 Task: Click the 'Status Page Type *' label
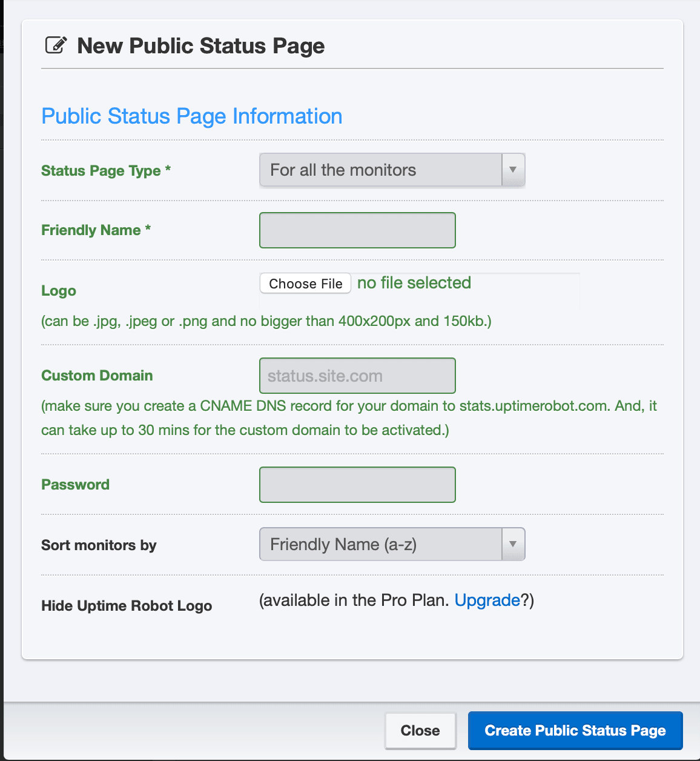click(106, 171)
